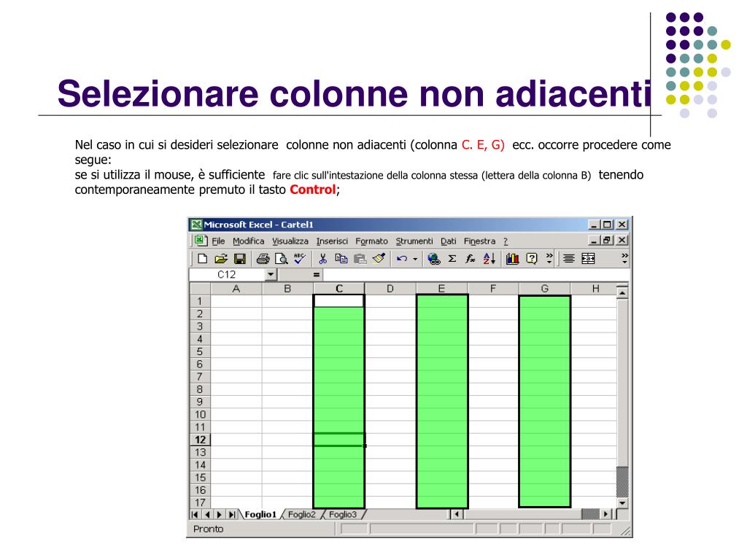The width and height of the screenshot is (747, 560).
Task: Select column E header
Action: pos(441,289)
